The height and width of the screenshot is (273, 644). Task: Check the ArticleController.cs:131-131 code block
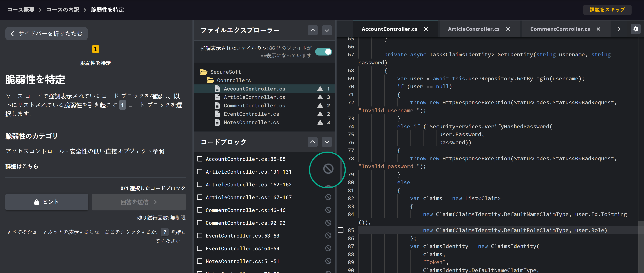click(x=200, y=172)
